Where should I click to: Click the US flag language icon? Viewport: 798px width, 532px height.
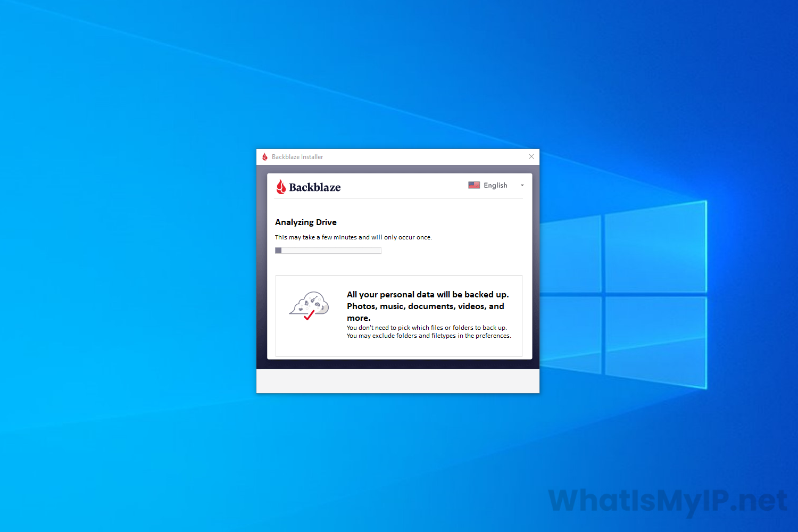[x=474, y=185]
